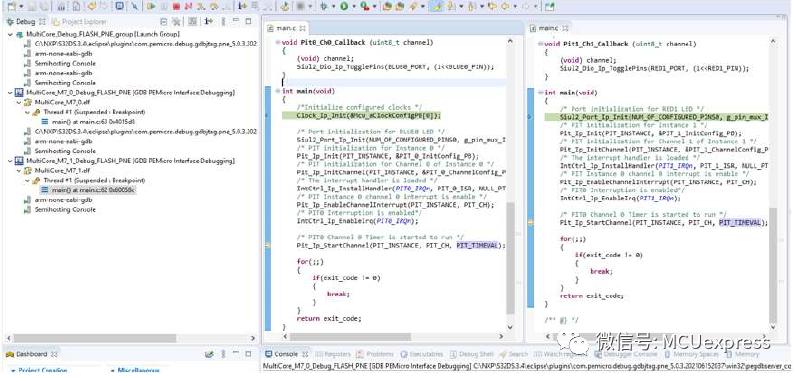This screenshot has height=378, width=796.
Task: Toggle Skip All Breakpoints in toolbar
Action: (x=135, y=7)
